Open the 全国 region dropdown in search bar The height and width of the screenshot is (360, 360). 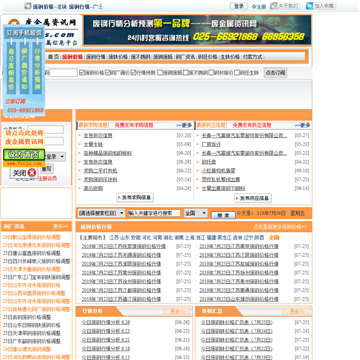(x=196, y=213)
